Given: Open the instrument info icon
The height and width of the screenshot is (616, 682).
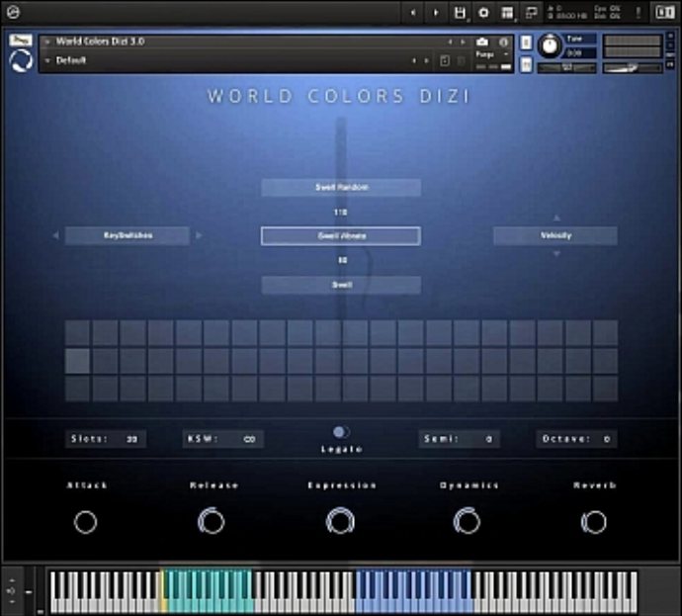Looking at the screenshot, I should coord(504,43).
